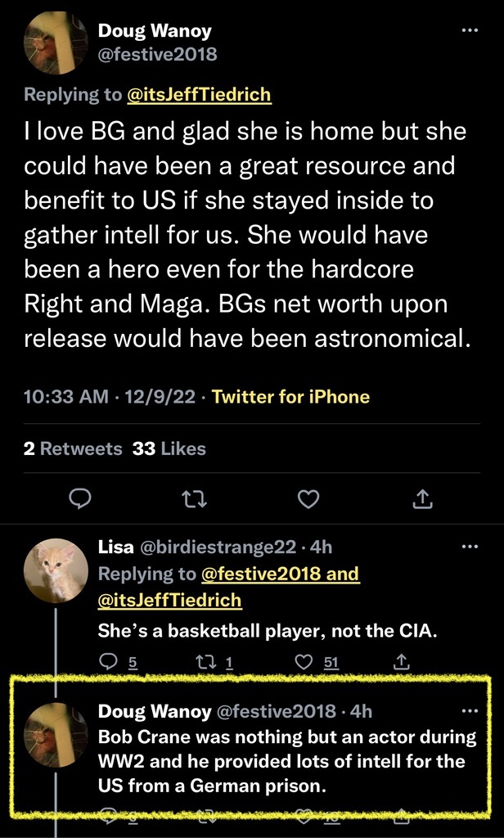Open @itsJeffTiedrich profile link in main tweet
504x838 pixels.
coord(199,95)
